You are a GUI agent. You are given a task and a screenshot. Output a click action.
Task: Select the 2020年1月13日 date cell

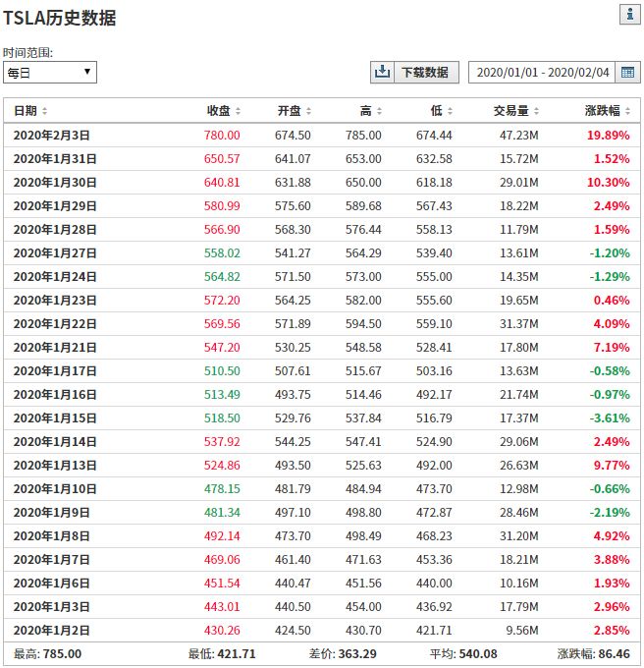(x=55, y=466)
